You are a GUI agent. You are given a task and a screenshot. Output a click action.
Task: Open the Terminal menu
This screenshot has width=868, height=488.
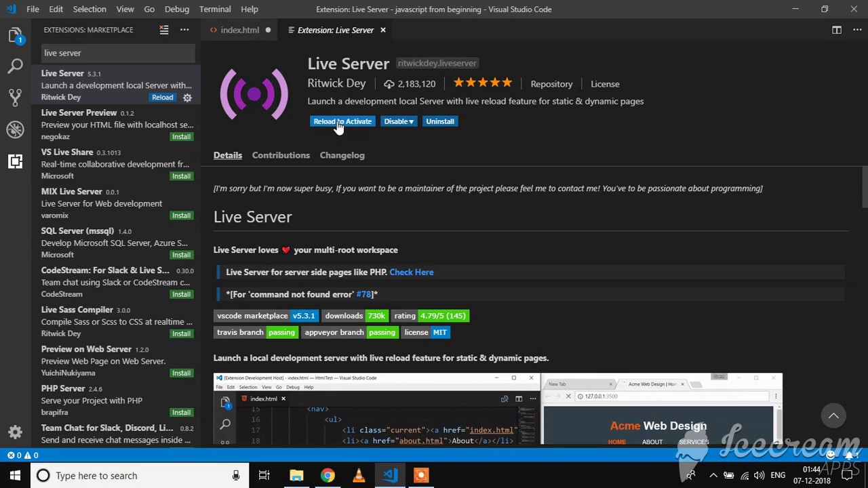pos(215,9)
